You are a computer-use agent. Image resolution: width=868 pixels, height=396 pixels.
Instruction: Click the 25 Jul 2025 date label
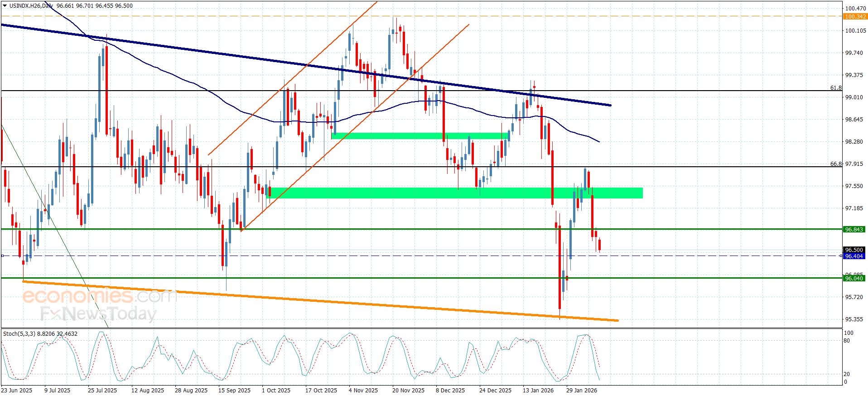[102, 391]
